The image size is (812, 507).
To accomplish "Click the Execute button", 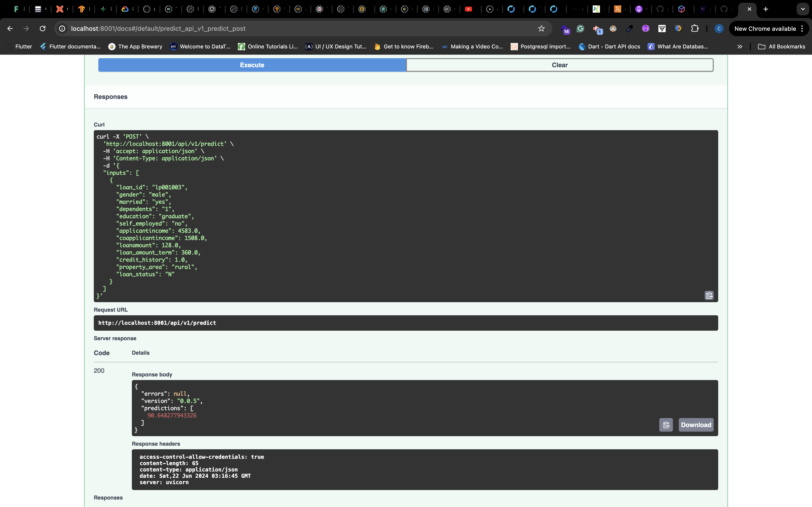I will (x=252, y=65).
